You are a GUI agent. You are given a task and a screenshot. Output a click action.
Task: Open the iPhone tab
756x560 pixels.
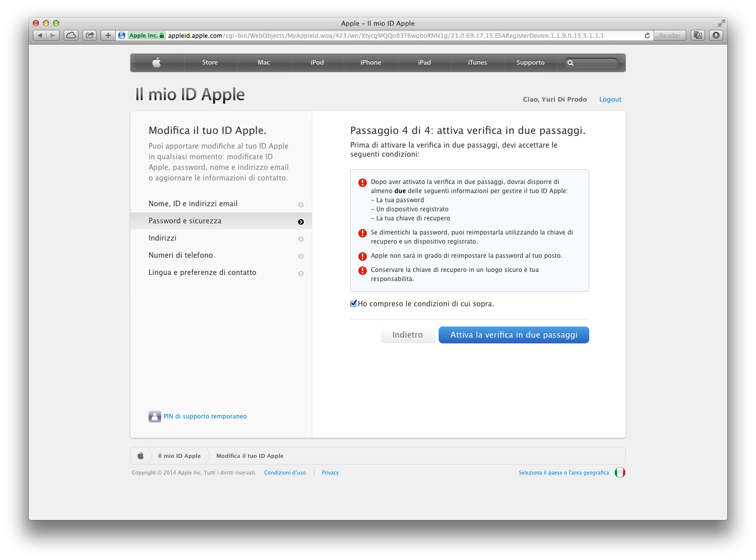coord(371,63)
